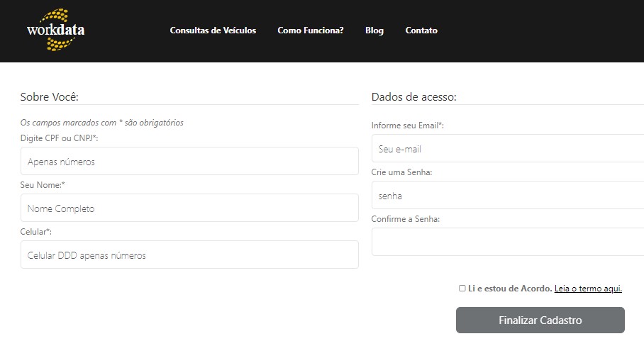Check the Li e estou de Acordo checkbox

click(x=462, y=289)
